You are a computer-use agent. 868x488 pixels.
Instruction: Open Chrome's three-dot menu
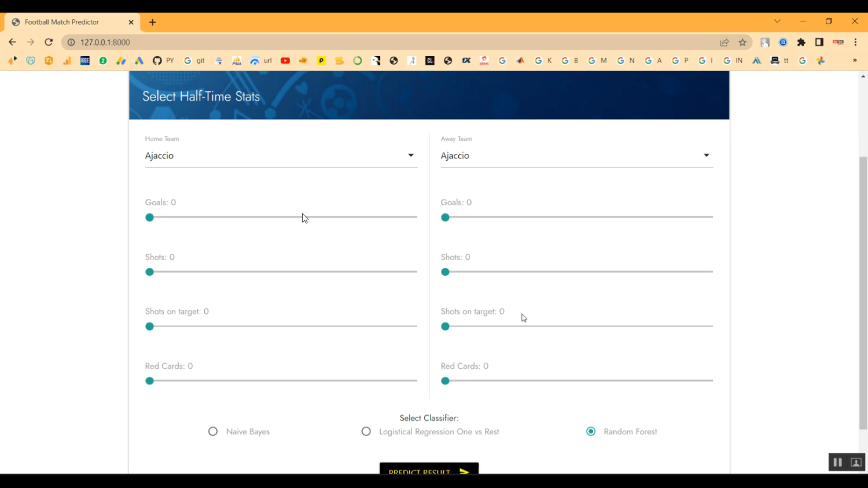click(x=855, y=42)
